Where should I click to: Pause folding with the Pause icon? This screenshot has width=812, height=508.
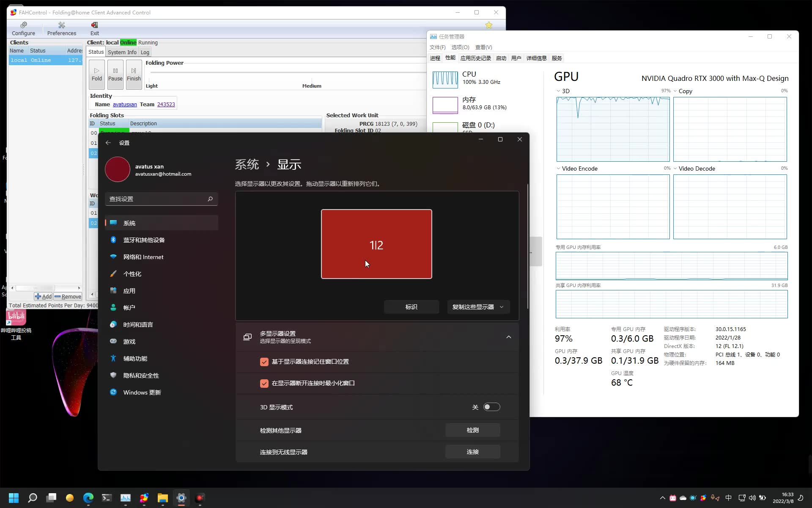point(115,74)
